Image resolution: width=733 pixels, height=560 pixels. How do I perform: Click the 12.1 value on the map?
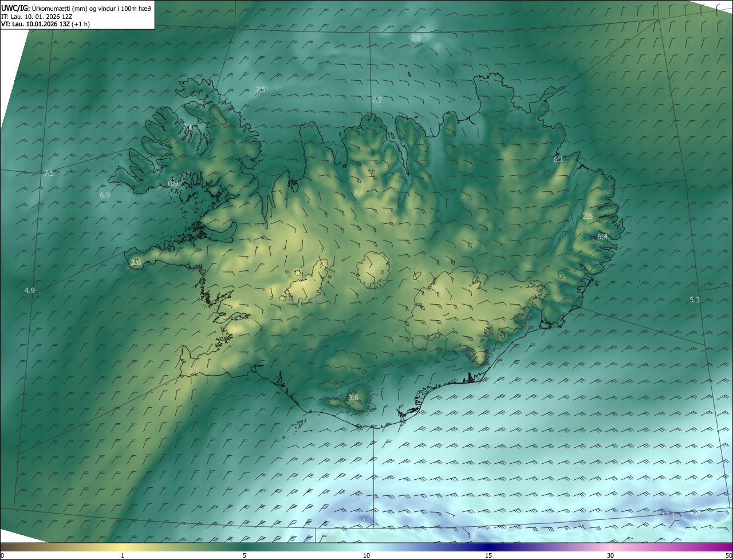[668, 515]
